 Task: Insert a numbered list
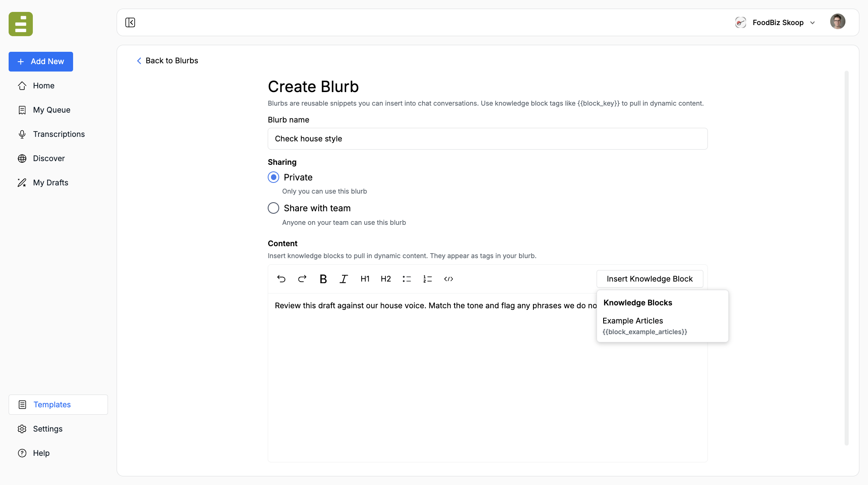(427, 279)
